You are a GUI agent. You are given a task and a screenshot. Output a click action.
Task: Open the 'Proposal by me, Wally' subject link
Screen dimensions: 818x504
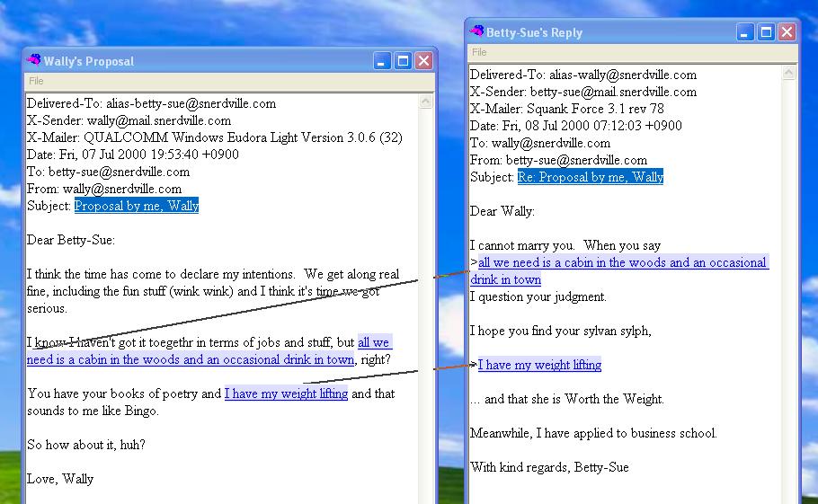[x=136, y=206]
